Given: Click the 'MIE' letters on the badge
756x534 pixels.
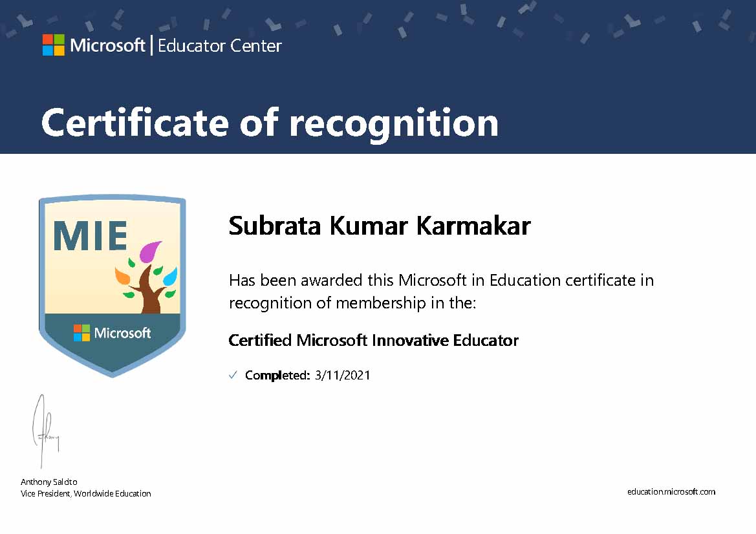Looking at the screenshot, I should [90, 236].
